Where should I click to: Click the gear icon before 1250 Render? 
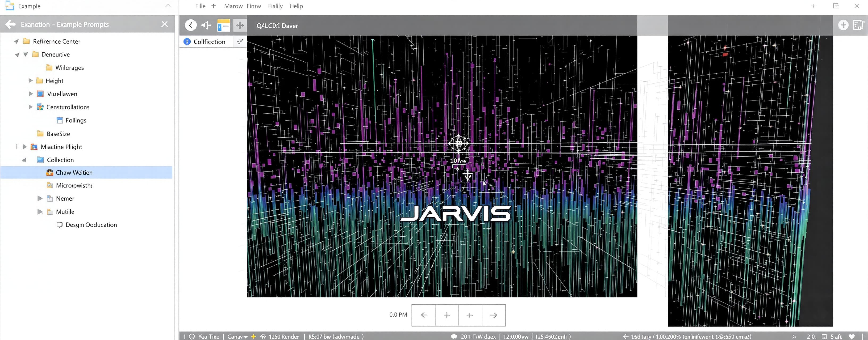263,337
